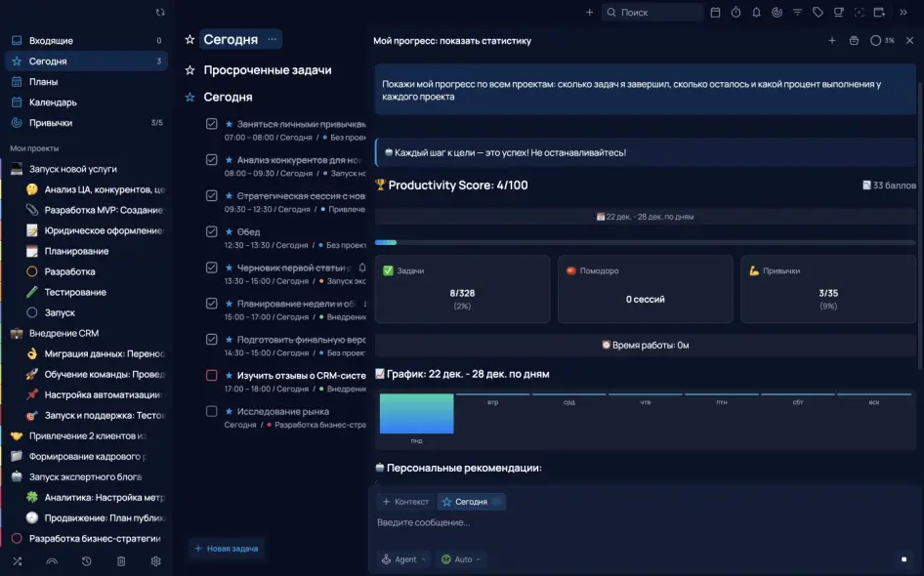Click the 'Контекст' add button in chat
The width and height of the screenshot is (924, 576).
[405, 502]
